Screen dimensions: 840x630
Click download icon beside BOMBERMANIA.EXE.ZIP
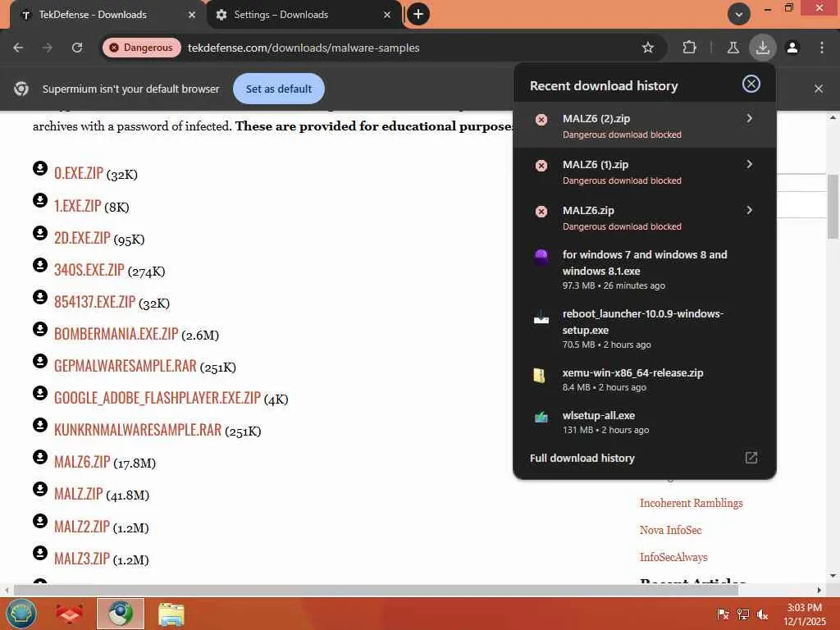(40, 329)
